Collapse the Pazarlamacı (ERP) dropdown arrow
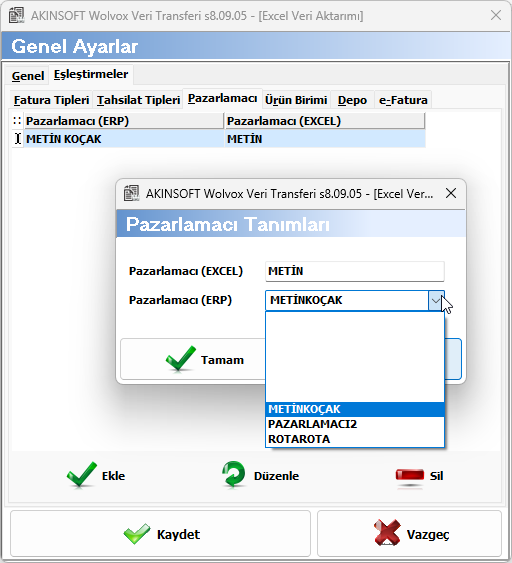Image resolution: width=512 pixels, height=563 pixels. (x=436, y=301)
